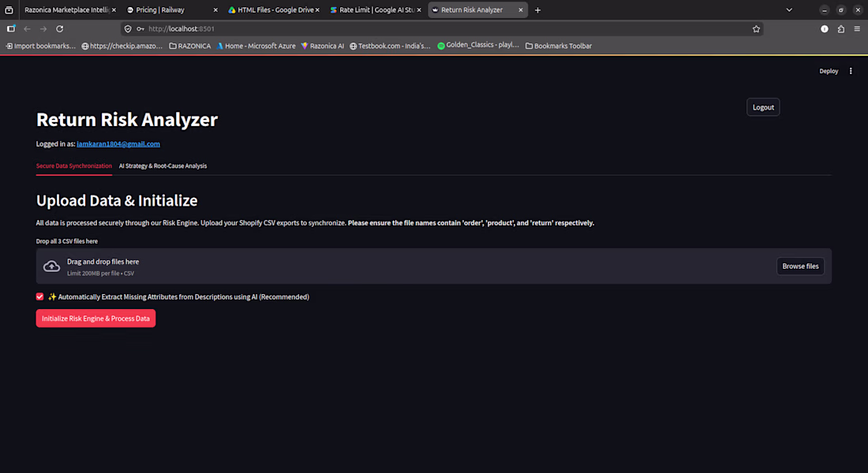The width and height of the screenshot is (868, 473).
Task: Click Initialize Risk Engine & Process Data
Action: pos(95,318)
